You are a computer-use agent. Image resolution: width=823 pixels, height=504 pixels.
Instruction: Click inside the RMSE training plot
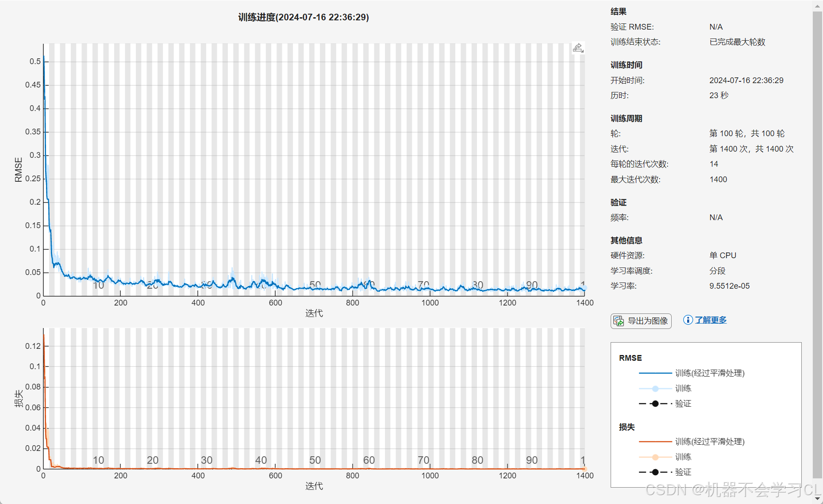point(314,169)
